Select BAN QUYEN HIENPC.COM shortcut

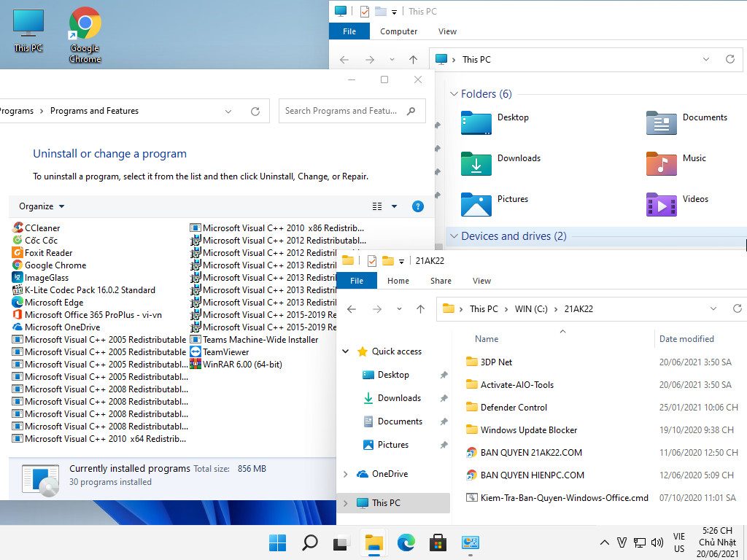(525, 475)
